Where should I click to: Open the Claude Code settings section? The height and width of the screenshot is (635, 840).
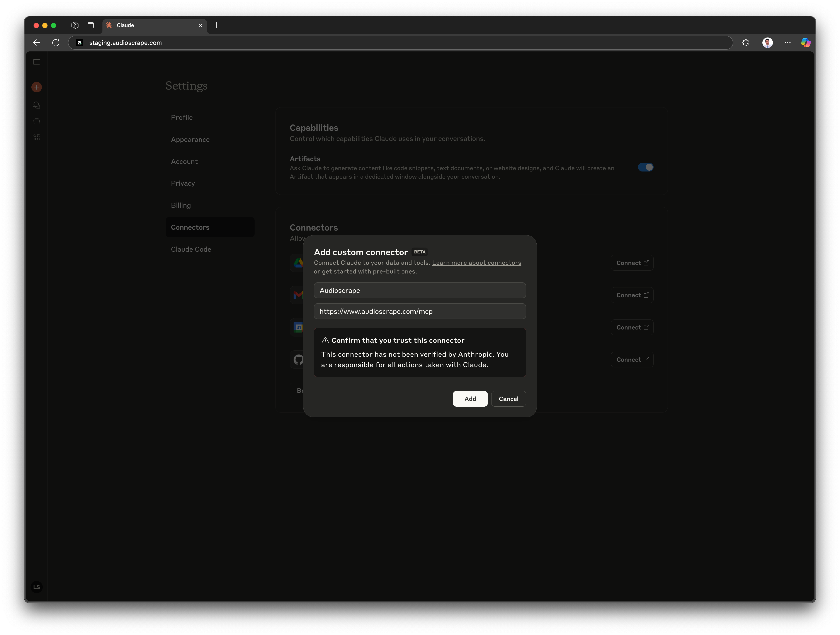pos(210,250)
